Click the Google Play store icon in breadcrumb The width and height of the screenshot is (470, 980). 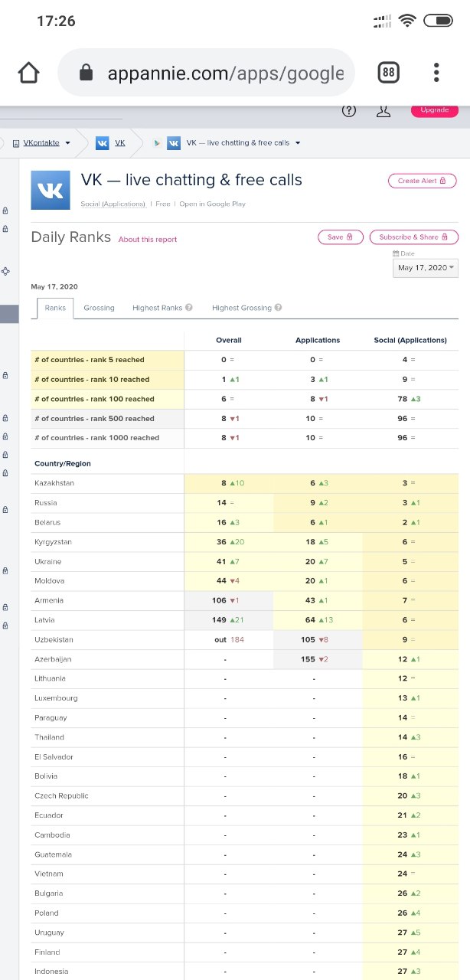pos(157,142)
